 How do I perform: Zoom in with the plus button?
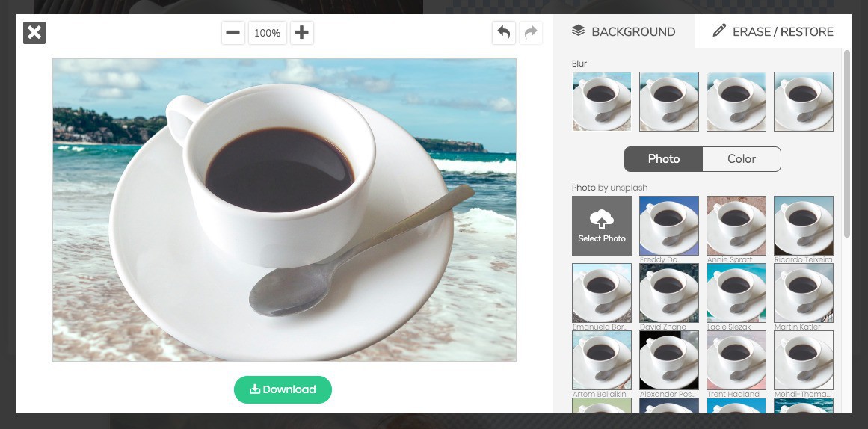point(302,33)
